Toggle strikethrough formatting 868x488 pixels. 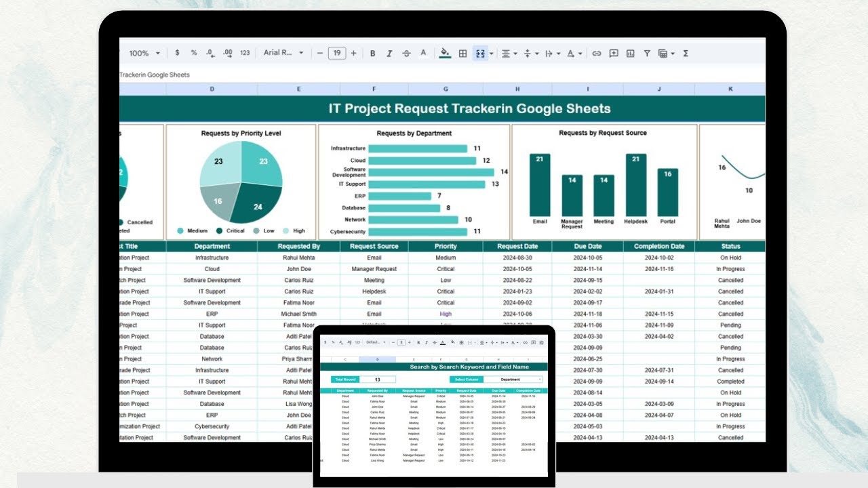click(406, 53)
